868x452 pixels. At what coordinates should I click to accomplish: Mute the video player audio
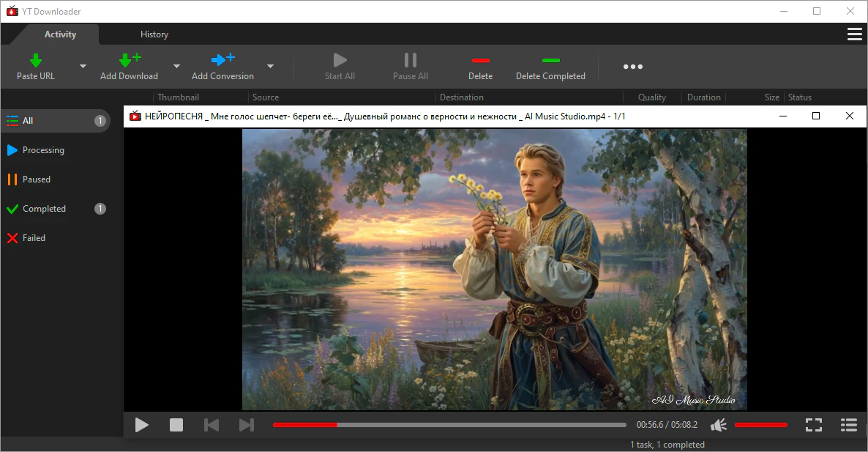719,425
